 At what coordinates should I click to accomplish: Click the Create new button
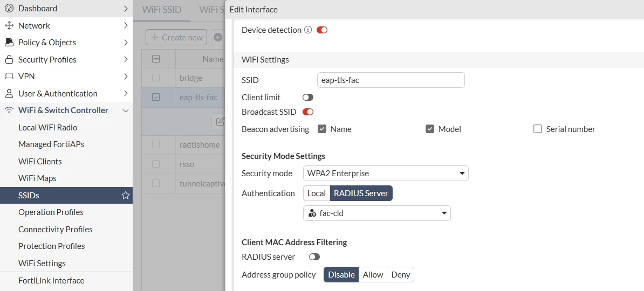pos(176,37)
